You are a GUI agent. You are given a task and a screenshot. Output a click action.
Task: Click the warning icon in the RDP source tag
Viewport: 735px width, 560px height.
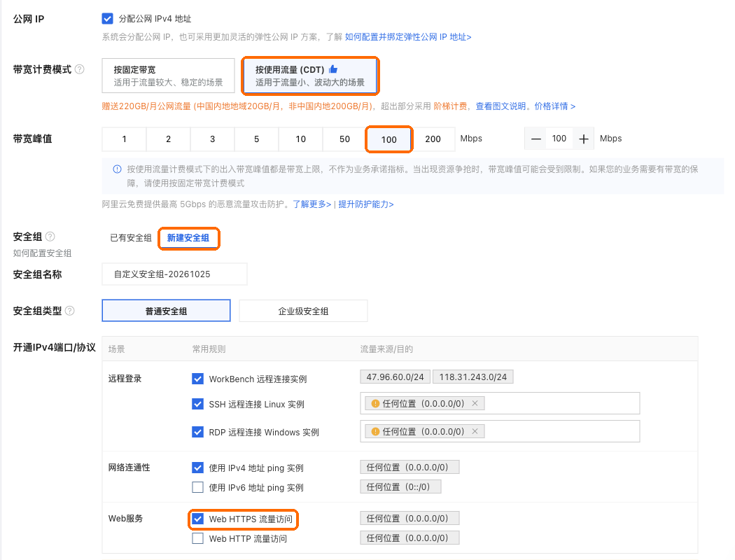coord(375,432)
